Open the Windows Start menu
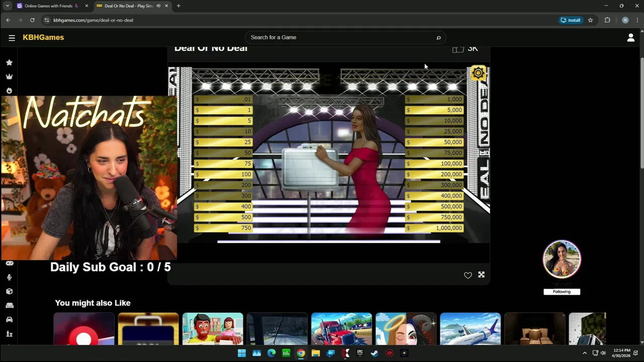This screenshot has height=362, width=644. 242,353
